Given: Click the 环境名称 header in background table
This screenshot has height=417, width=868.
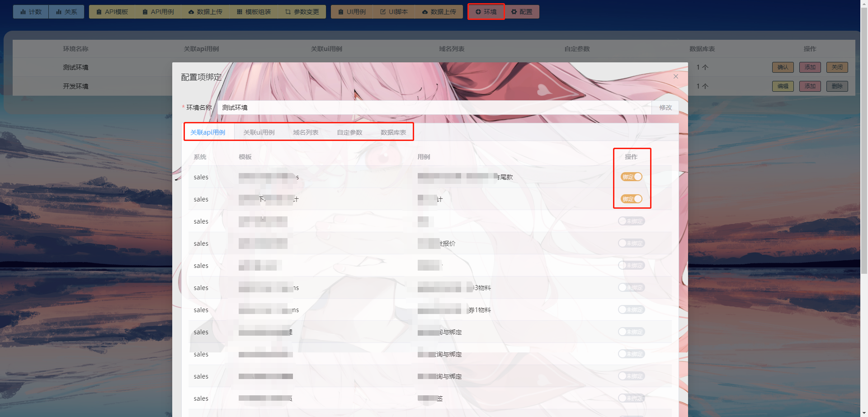Looking at the screenshot, I should click(x=75, y=49).
